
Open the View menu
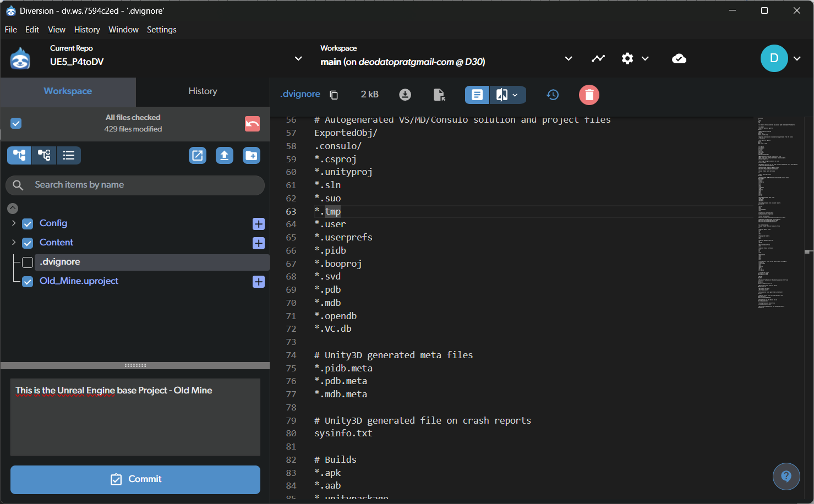point(57,30)
